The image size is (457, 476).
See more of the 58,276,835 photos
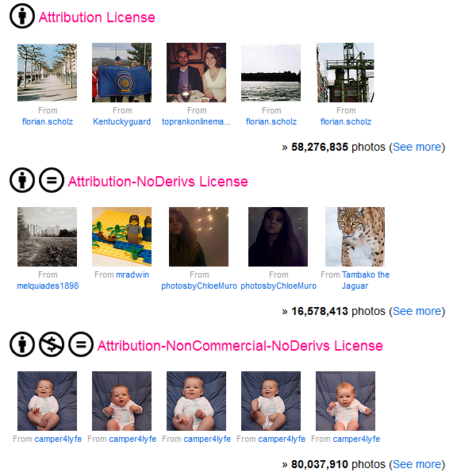[x=417, y=147]
